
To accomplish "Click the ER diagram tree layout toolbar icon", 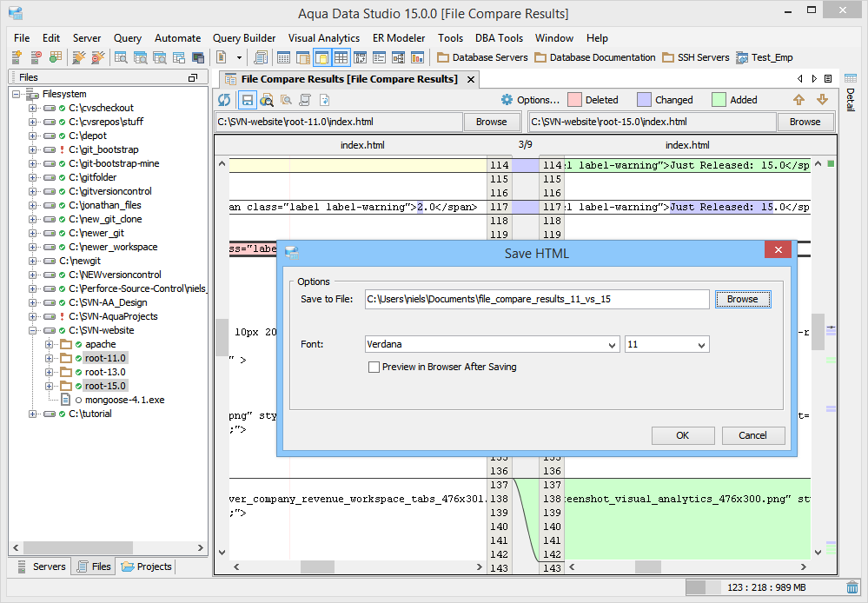I will click(x=398, y=57).
